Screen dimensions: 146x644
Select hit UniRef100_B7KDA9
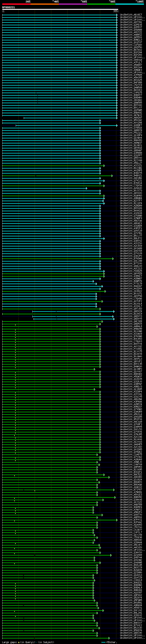[x=131, y=259]
